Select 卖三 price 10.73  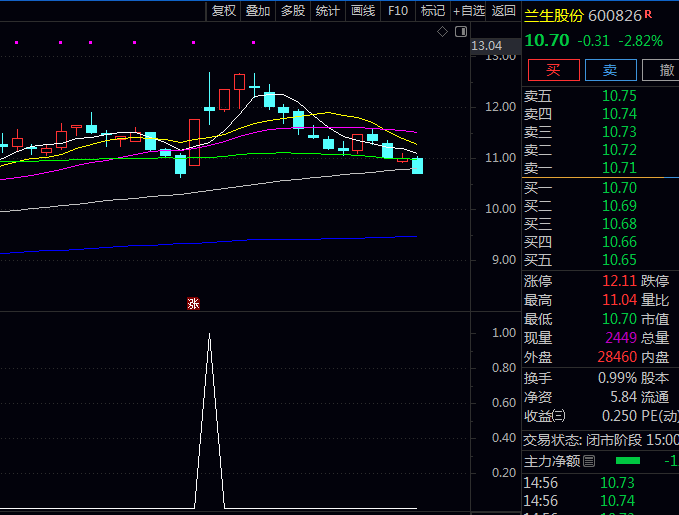point(619,132)
